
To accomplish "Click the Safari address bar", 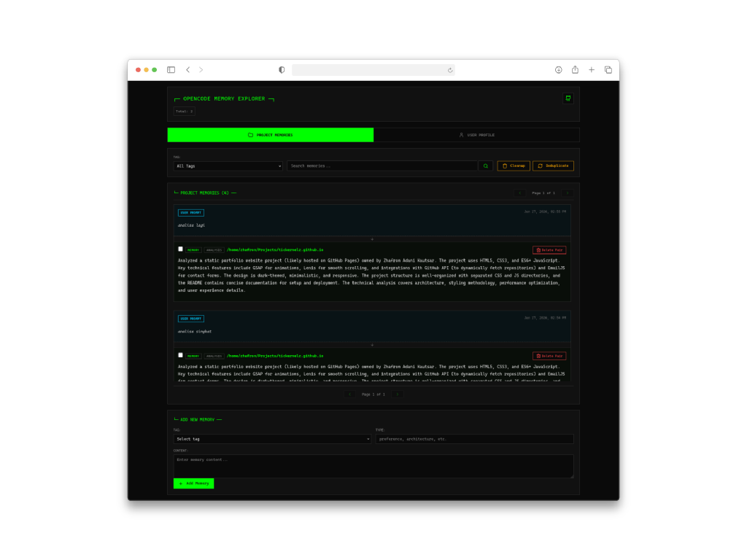I will point(373,70).
